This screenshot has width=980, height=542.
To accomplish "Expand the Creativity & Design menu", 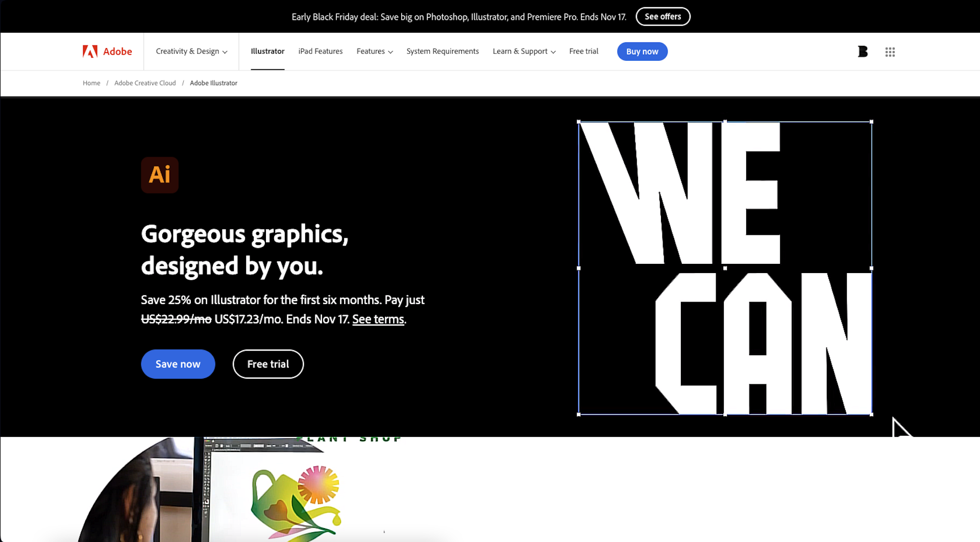I will (x=191, y=52).
